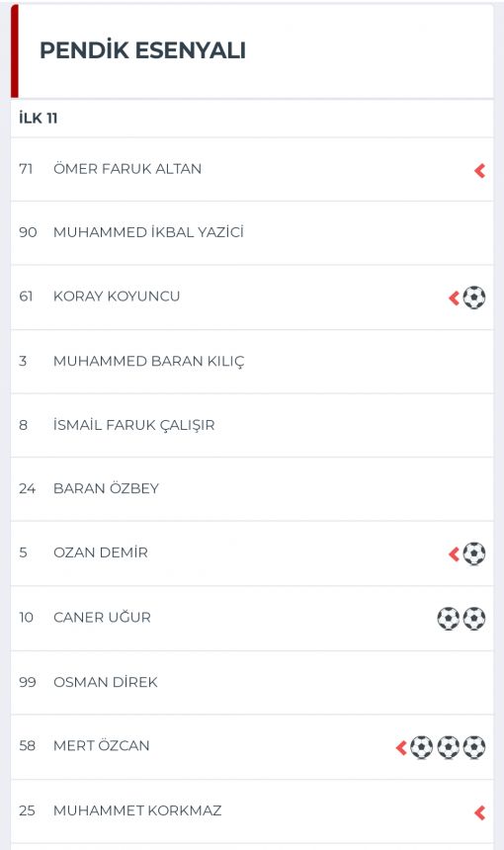
Task: Click jersey number 71 in the lineup
Action: tap(26, 169)
